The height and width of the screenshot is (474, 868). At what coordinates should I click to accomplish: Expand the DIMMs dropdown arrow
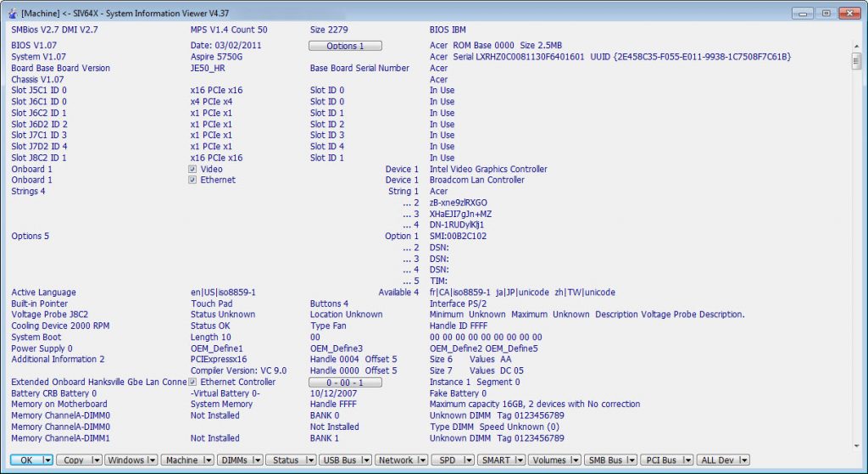[x=258, y=460]
